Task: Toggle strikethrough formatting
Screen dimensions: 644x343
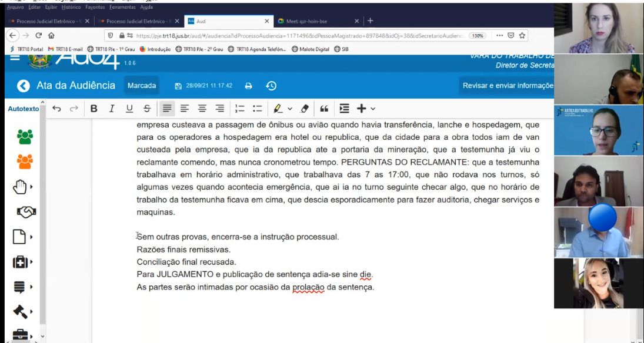Action: point(147,109)
